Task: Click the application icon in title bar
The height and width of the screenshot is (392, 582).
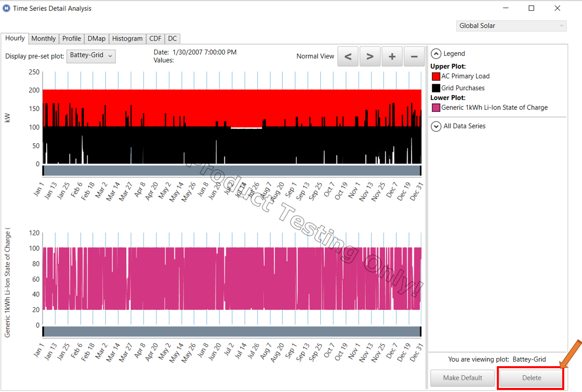Action: coord(7,8)
